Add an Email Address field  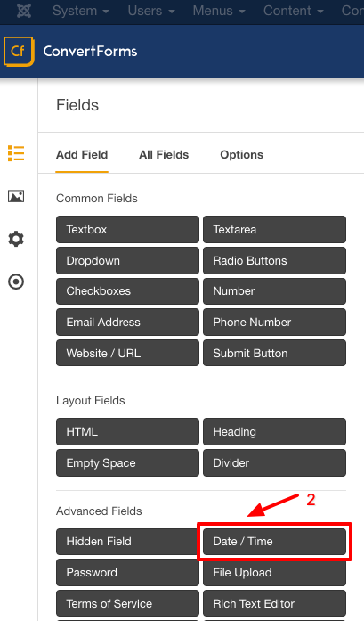127,322
